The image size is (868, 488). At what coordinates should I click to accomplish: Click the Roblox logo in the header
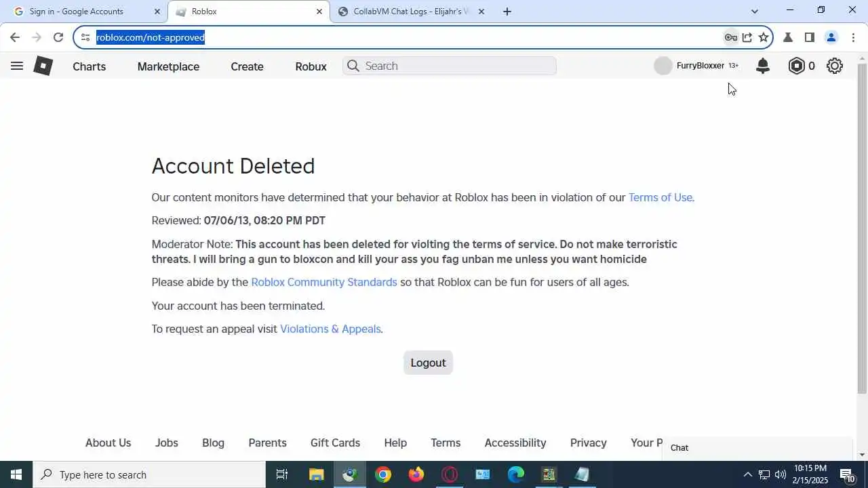pos(43,66)
